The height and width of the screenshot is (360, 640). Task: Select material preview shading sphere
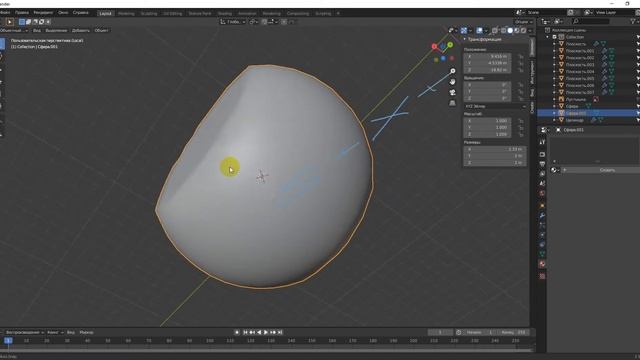click(517, 30)
